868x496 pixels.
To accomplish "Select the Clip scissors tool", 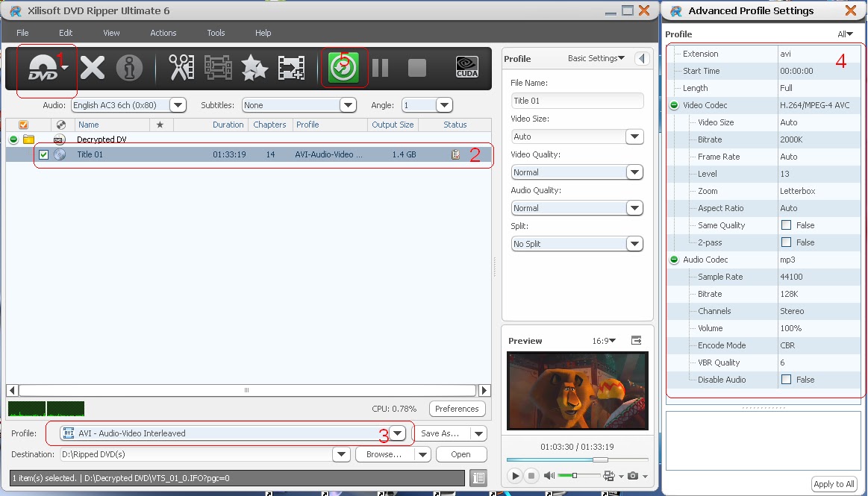I will tap(181, 68).
